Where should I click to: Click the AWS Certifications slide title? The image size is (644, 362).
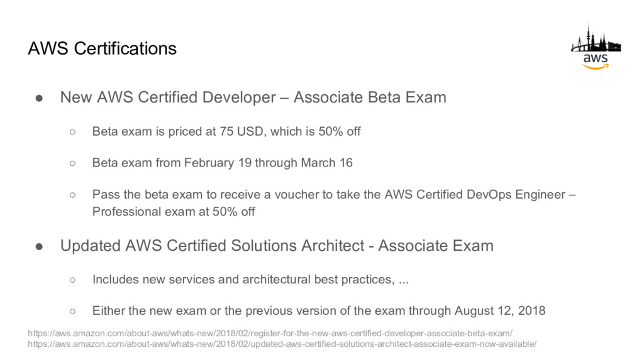click(103, 48)
